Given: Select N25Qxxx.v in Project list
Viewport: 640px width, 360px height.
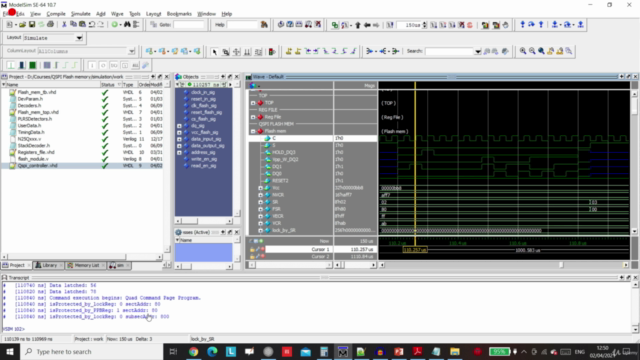Looking at the screenshot, I should pyautogui.click(x=29, y=139).
